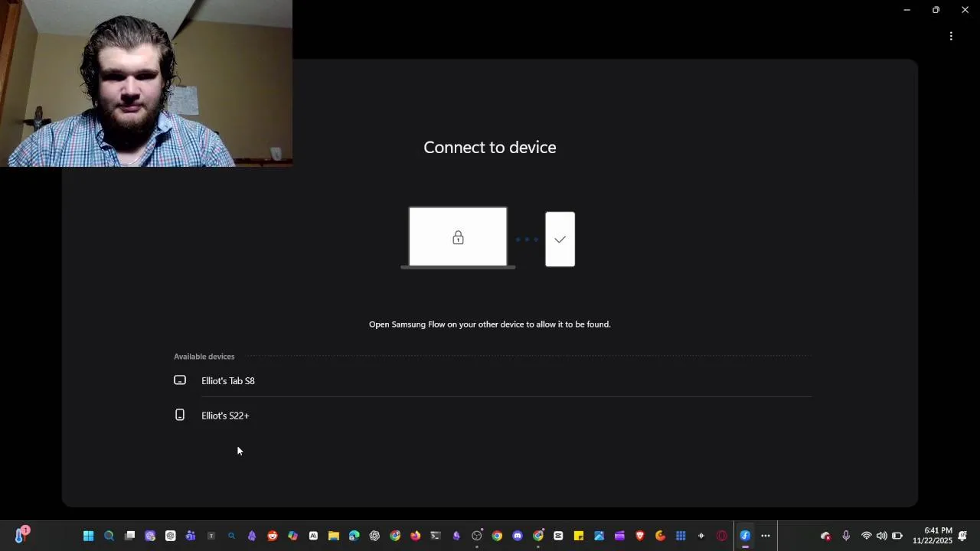
Task: Open Windows Search from the taskbar magnifier beside Start
Action: (109, 536)
